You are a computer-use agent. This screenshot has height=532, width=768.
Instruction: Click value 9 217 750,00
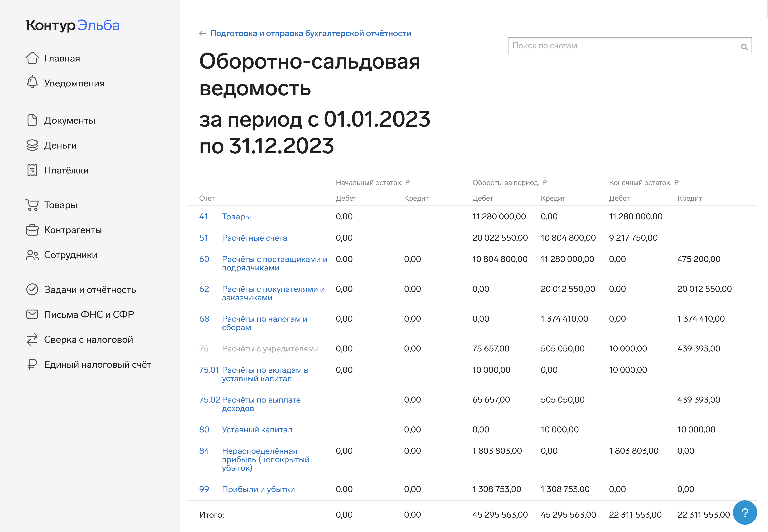[x=633, y=238]
